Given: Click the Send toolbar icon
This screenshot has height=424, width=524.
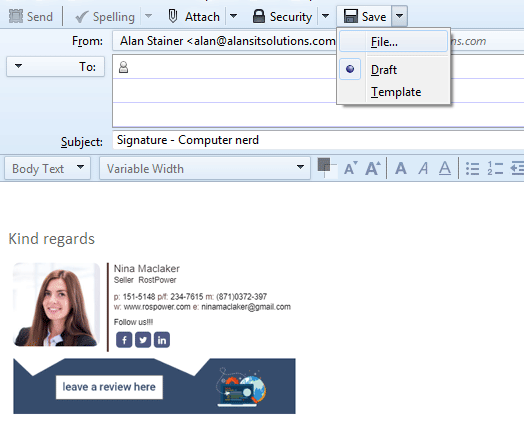Looking at the screenshot, I should pos(30,17).
